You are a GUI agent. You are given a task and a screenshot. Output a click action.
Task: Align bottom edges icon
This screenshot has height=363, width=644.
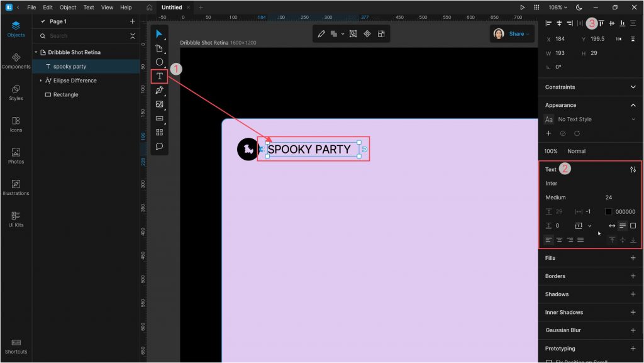click(x=622, y=23)
